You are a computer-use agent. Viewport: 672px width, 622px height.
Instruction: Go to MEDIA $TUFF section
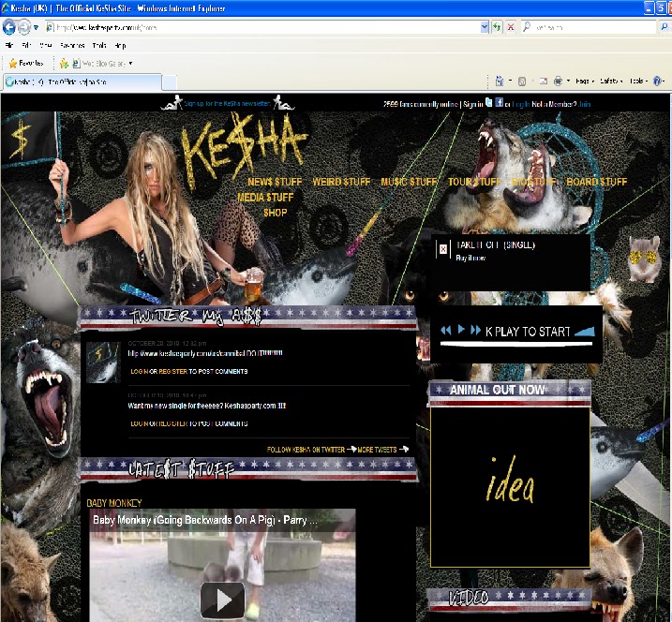(265, 197)
